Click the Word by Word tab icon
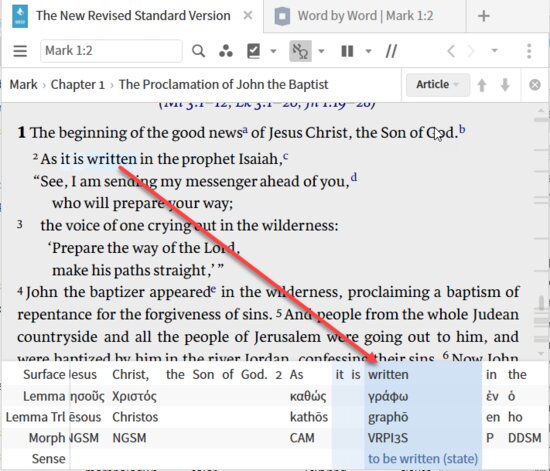The width and height of the screenshot is (550, 471). [x=282, y=16]
